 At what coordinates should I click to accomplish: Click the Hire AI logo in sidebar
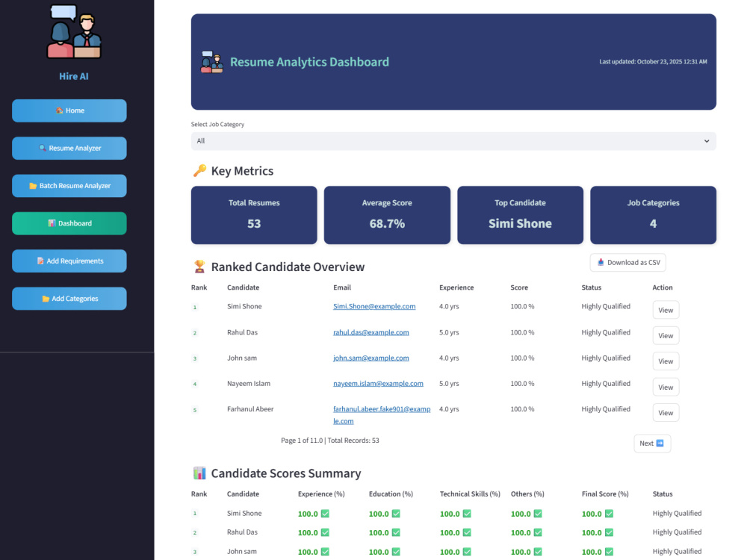coord(74,31)
